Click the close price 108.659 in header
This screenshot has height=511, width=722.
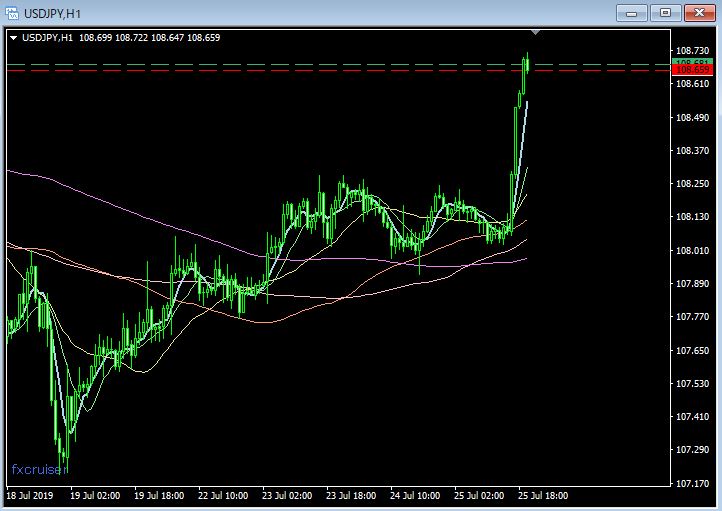coord(204,38)
